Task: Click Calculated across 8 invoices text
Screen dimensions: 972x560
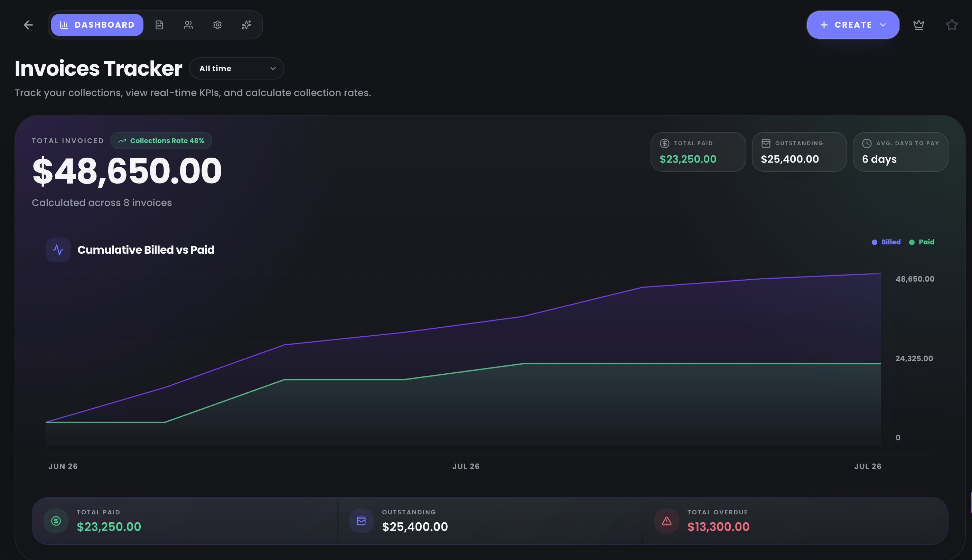Action: [102, 203]
